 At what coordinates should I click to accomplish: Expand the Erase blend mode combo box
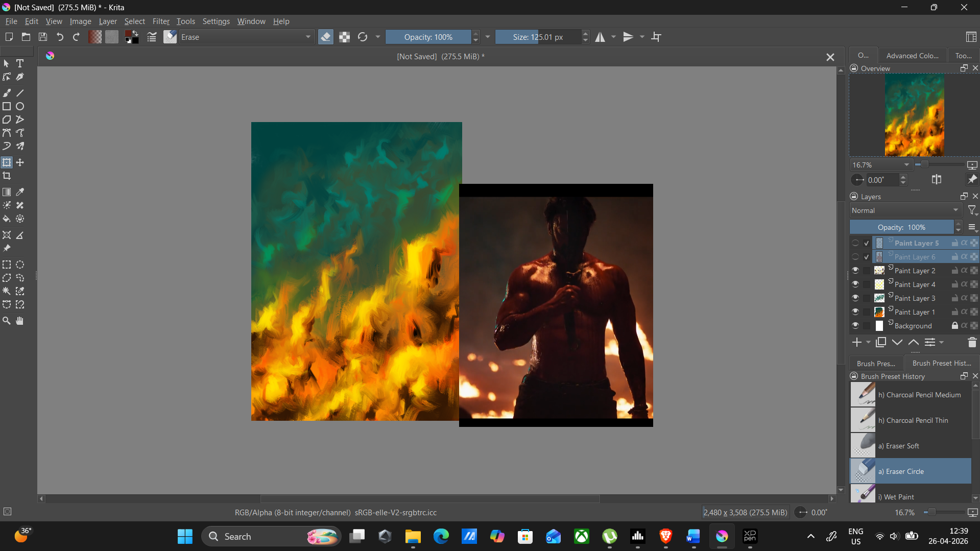246,37
